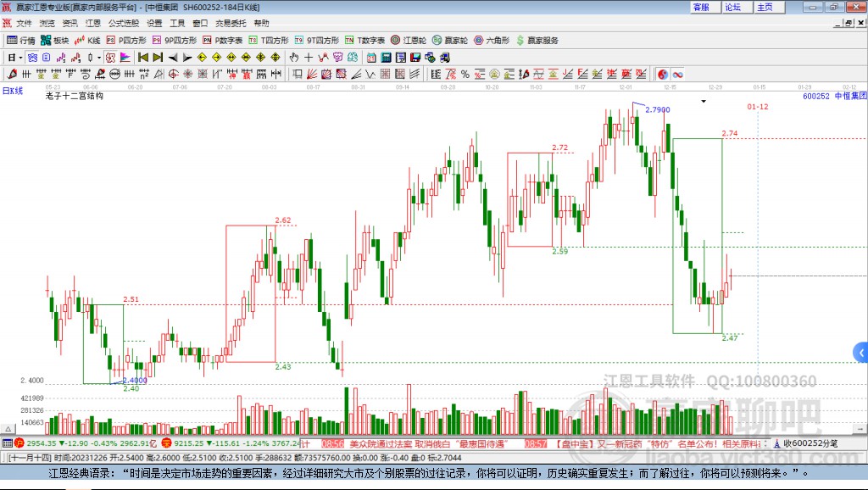This screenshot has height=490, width=868.
Task: Click the triangle expander at the volume pane's left
Action: [8, 429]
